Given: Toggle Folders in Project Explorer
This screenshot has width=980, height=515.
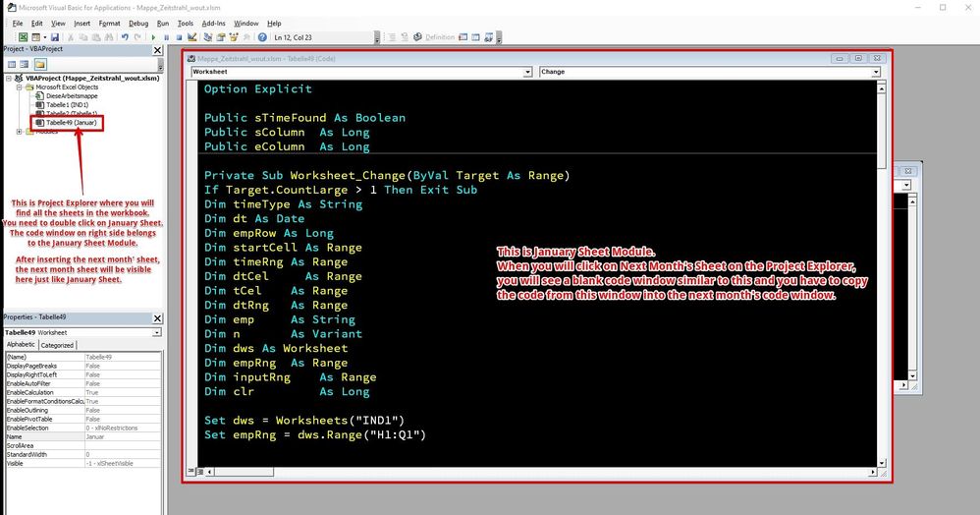Looking at the screenshot, I should pos(40,64).
